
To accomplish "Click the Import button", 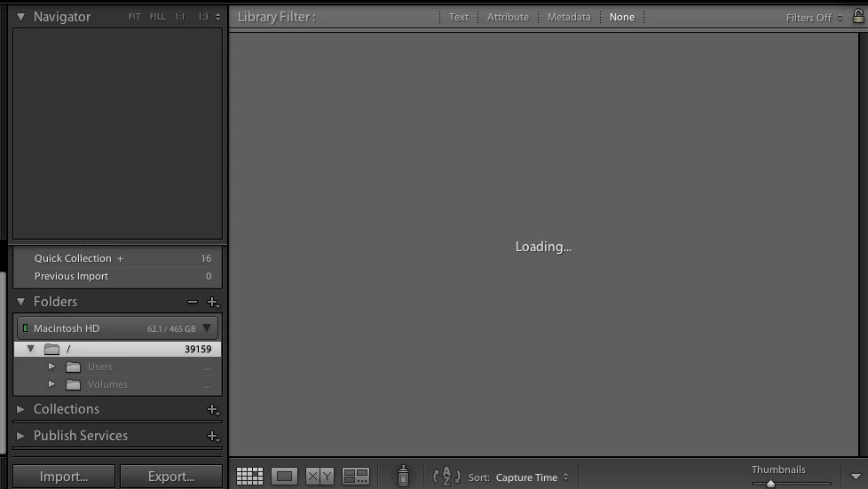I will (64, 477).
